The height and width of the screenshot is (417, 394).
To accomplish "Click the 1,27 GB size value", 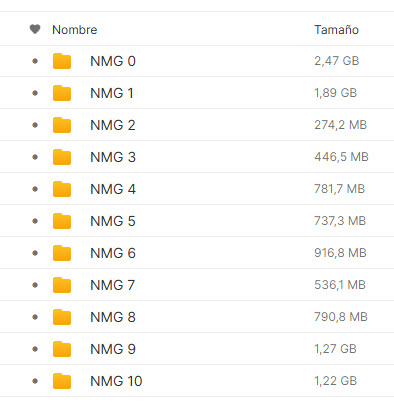I will coord(336,349).
